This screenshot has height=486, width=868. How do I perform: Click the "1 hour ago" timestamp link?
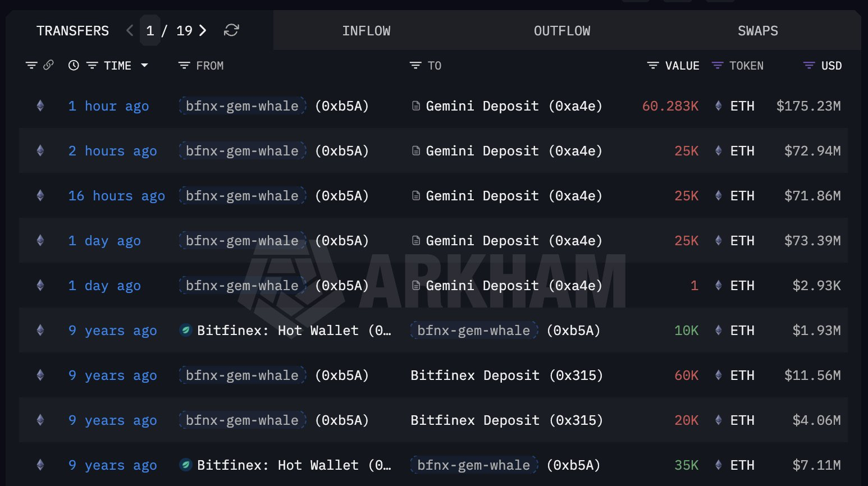[108, 106]
